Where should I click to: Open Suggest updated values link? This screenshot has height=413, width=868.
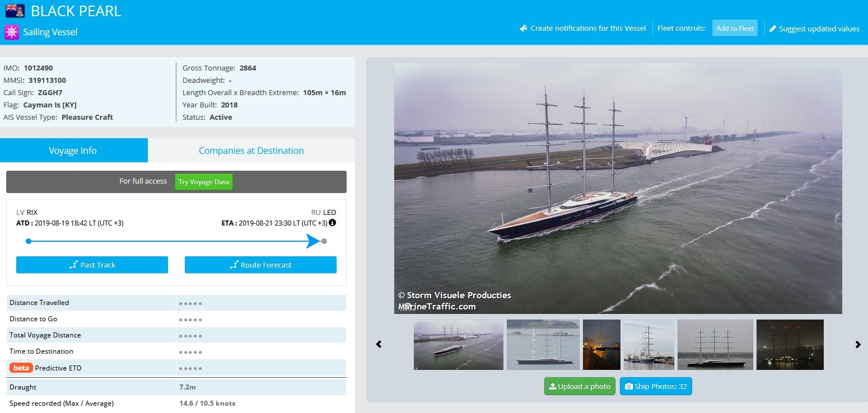(x=819, y=29)
